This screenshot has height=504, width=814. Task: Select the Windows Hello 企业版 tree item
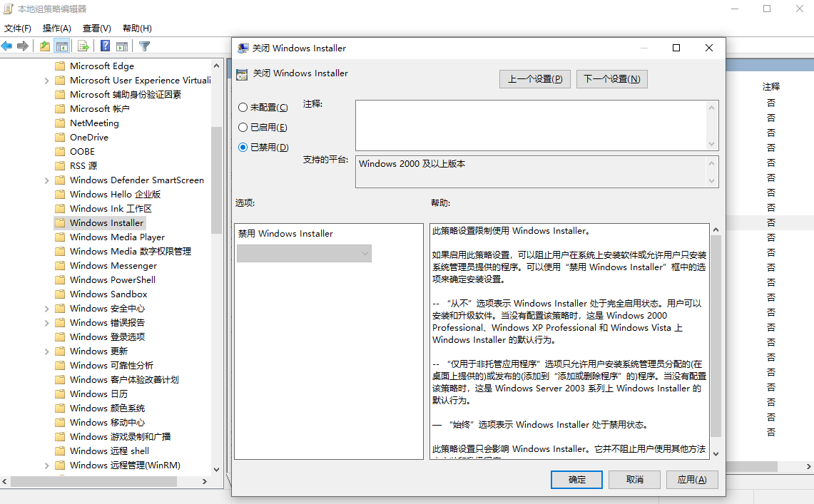[x=116, y=195]
